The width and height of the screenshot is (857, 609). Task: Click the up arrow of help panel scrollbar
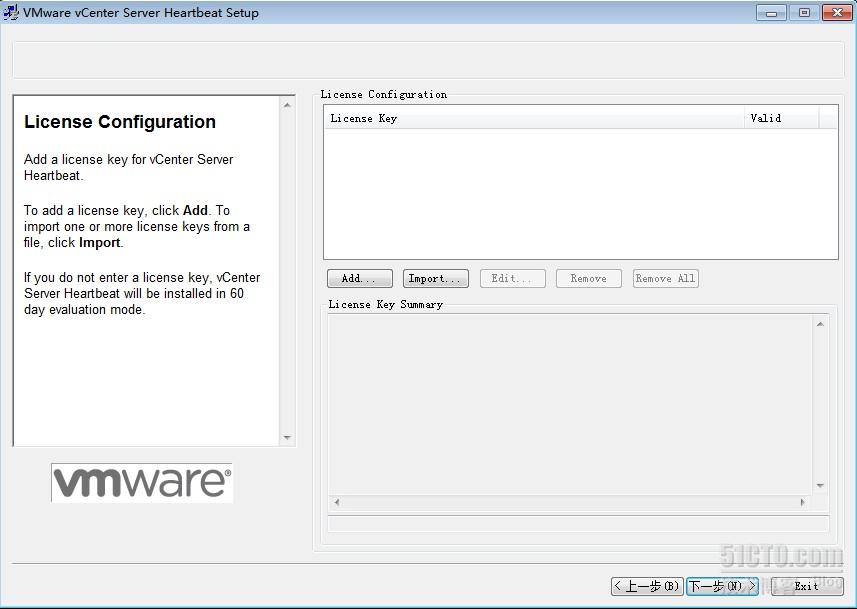click(287, 105)
